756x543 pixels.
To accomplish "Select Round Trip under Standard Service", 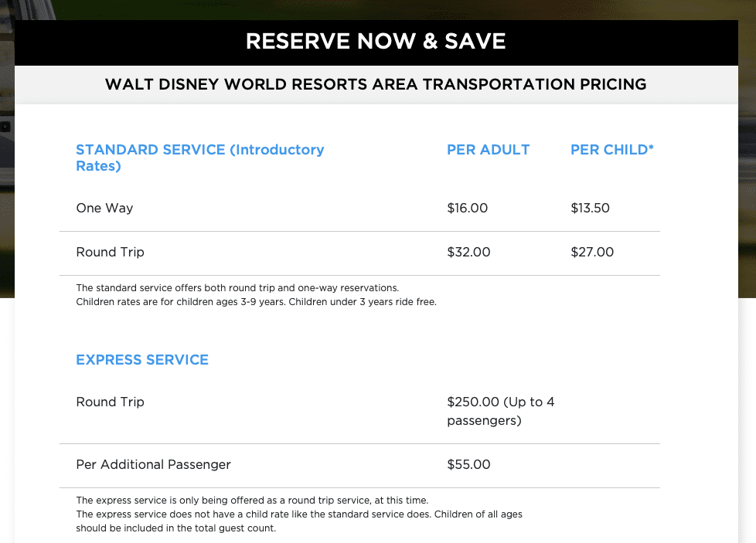I will (x=110, y=252).
